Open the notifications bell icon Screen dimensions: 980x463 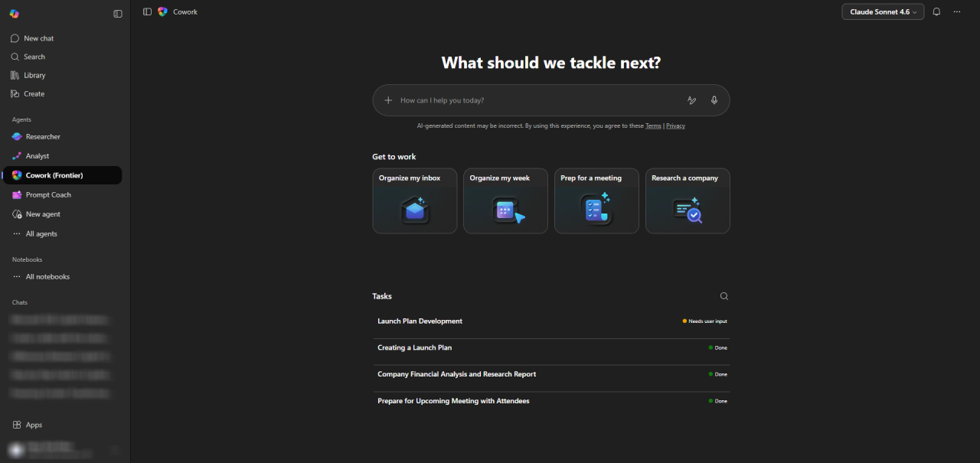[936, 12]
